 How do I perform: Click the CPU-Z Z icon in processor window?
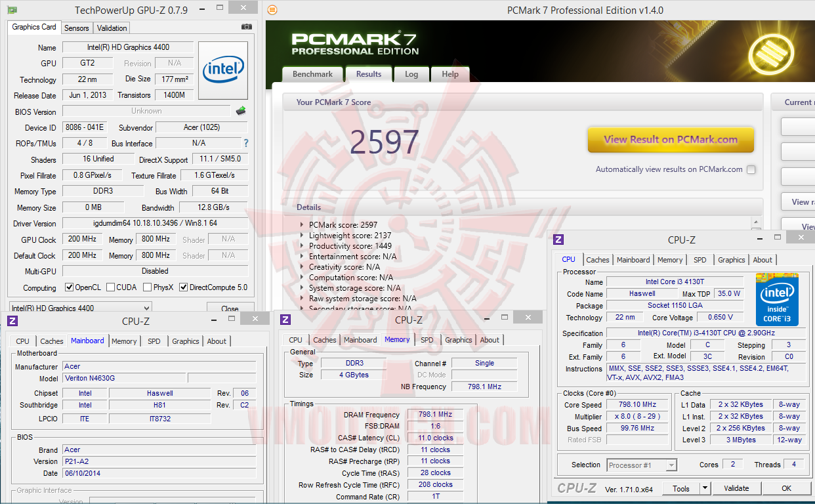[559, 240]
